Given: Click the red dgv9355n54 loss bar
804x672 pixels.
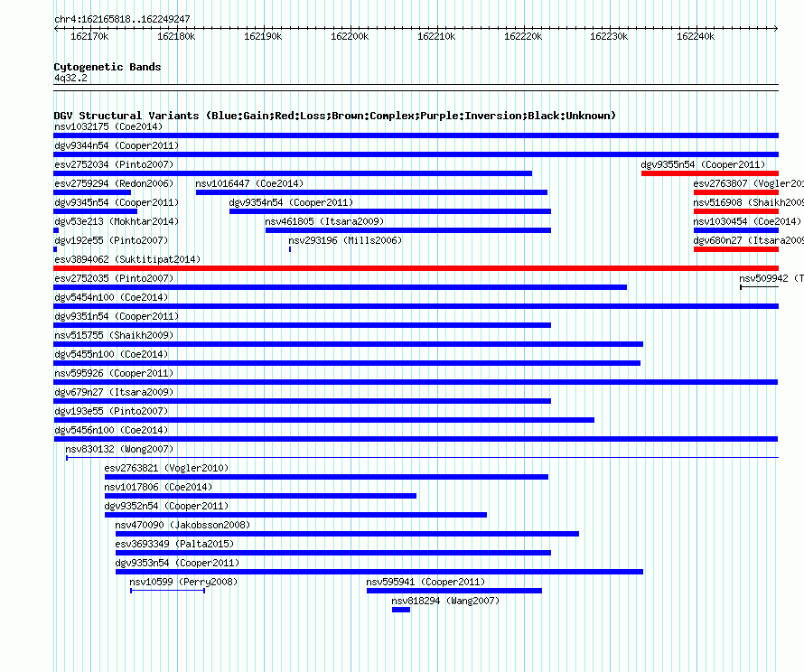Looking at the screenshot, I should (710, 173).
